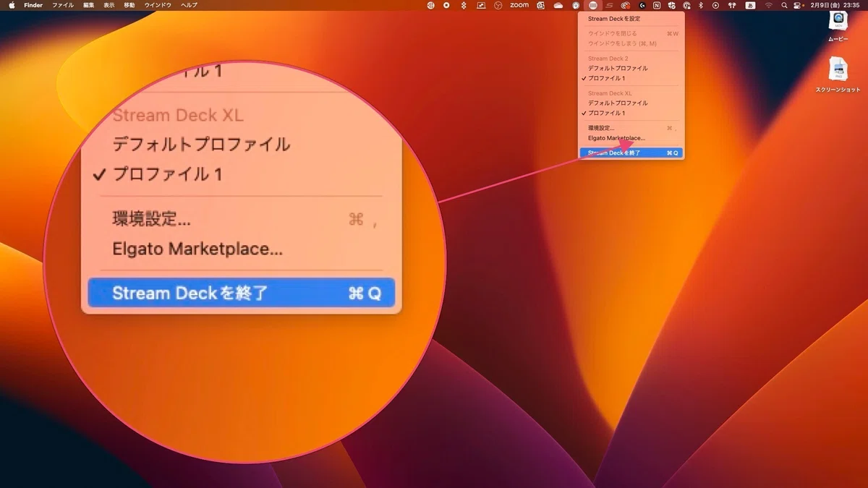Choose Stream Deckを設定 from the menu
The image size is (868, 488).
pyautogui.click(x=631, y=19)
